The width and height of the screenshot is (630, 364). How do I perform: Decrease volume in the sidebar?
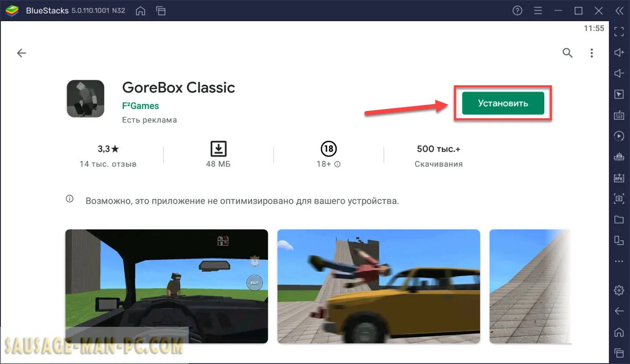pyautogui.click(x=619, y=73)
